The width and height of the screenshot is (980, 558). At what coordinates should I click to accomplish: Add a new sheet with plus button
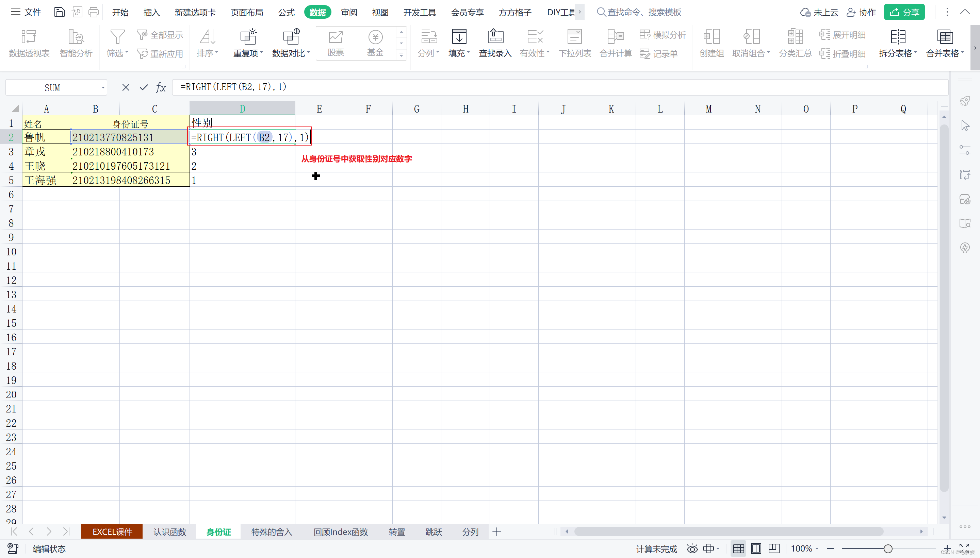coord(497,532)
